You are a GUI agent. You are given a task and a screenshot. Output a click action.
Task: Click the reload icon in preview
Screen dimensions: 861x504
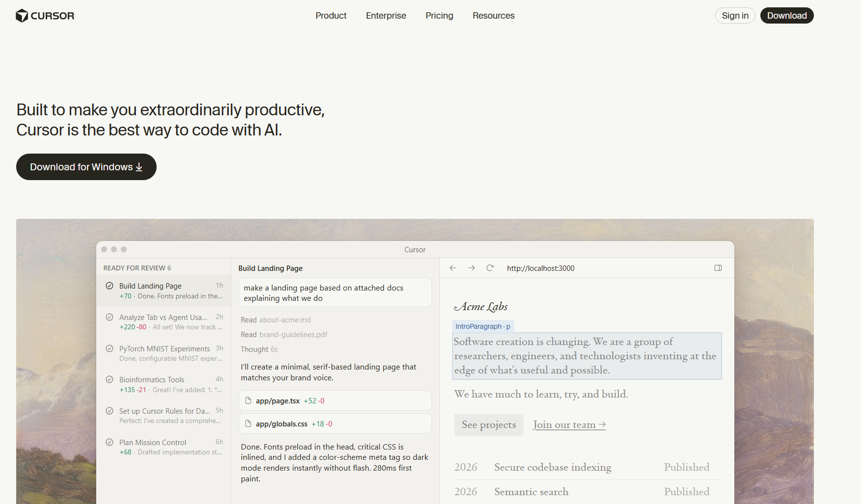(x=490, y=268)
